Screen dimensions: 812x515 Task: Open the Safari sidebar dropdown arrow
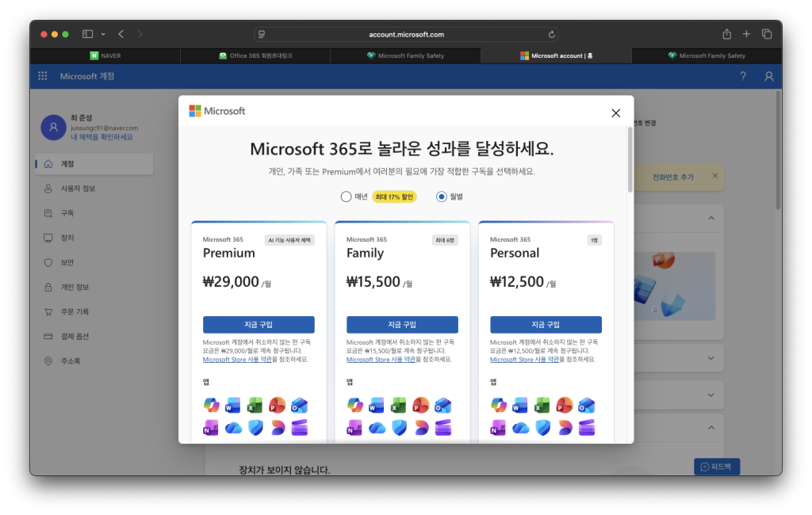point(103,34)
